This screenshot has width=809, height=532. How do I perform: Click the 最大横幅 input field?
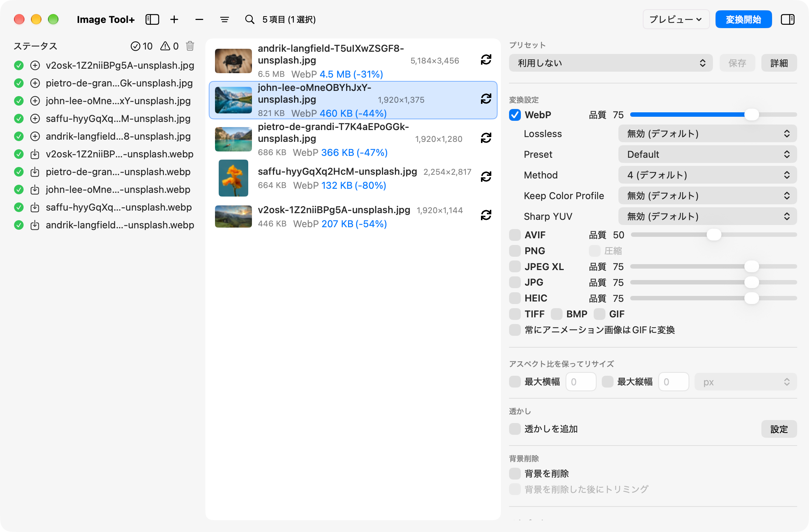click(x=581, y=382)
